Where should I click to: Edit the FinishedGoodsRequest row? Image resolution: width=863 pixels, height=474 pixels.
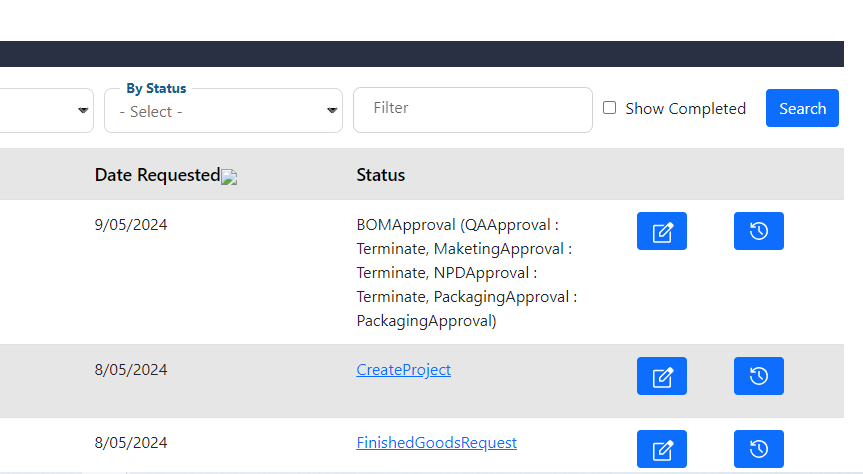click(x=662, y=449)
